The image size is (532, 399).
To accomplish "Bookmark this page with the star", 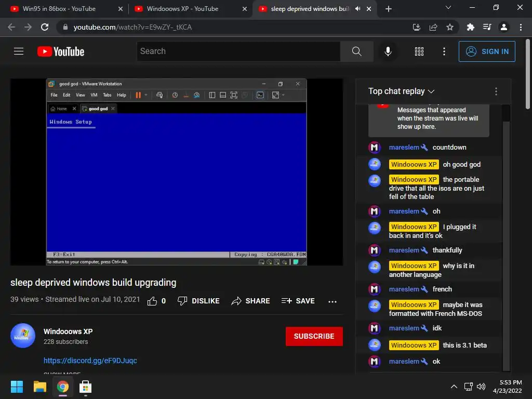I will click(450, 27).
